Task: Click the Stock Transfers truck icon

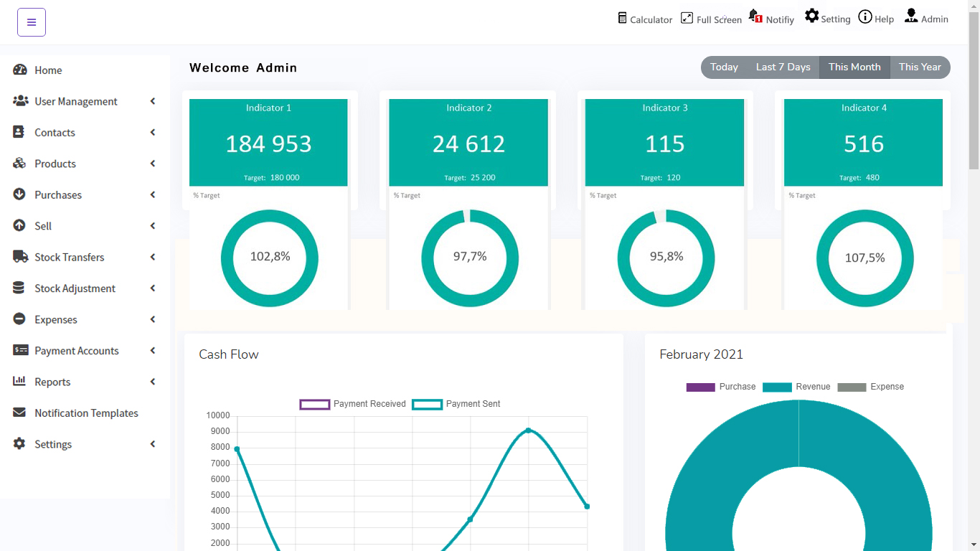Action: [20, 257]
